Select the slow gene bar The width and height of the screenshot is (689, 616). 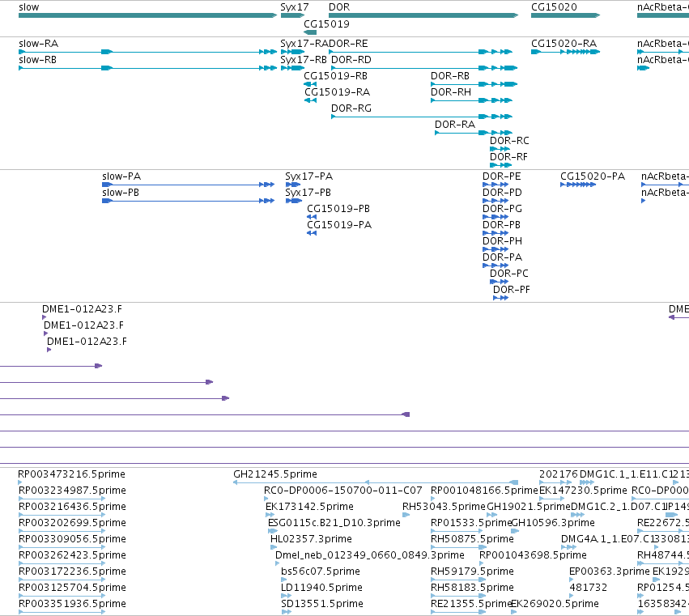[x=147, y=15]
